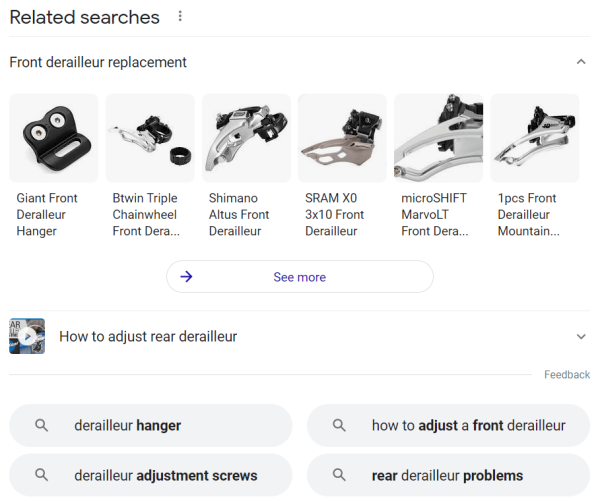Collapse the Front derailleur replacement section

[x=581, y=62]
